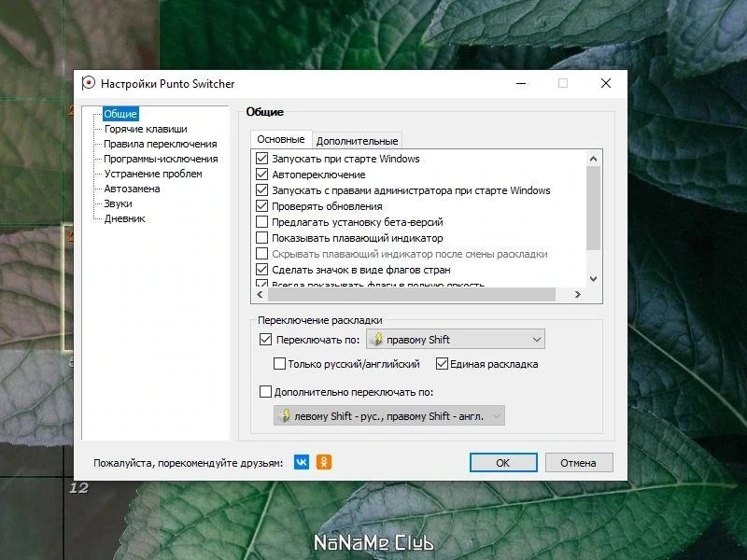The image size is (747, 560).
Task: Toggle 'Запускать с правами администратора' checkbox
Action: [x=262, y=190]
